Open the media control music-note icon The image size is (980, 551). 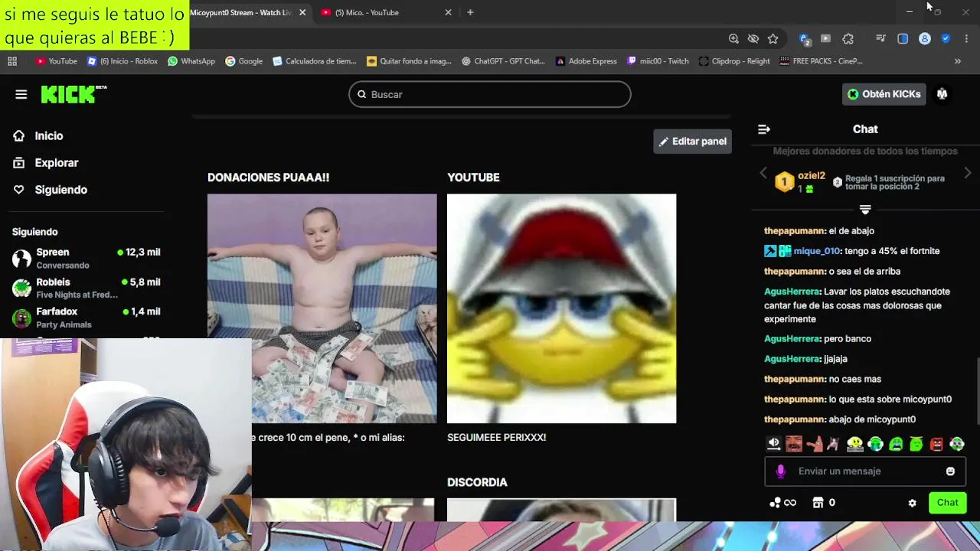[x=880, y=38]
